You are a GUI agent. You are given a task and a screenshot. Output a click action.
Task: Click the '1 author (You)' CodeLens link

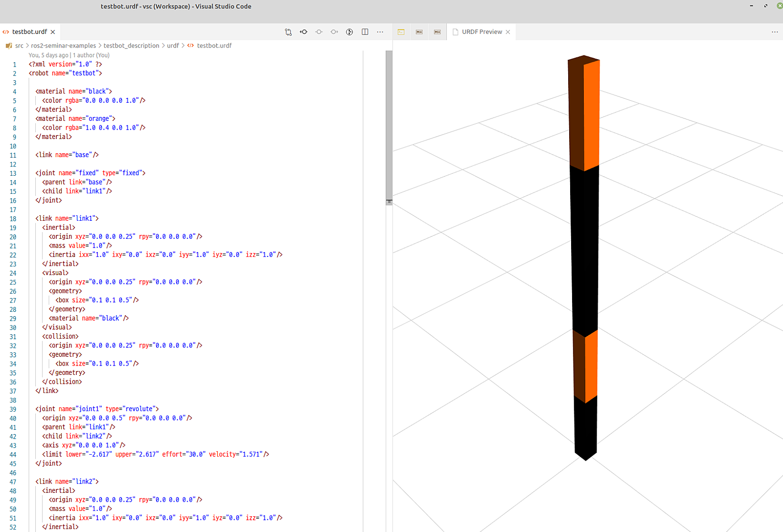[x=91, y=55]
